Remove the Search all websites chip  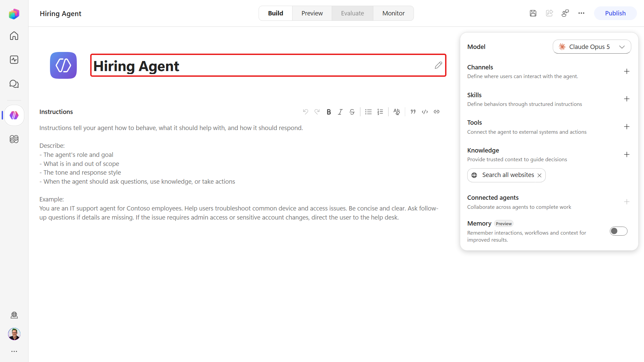click(539, 175)
